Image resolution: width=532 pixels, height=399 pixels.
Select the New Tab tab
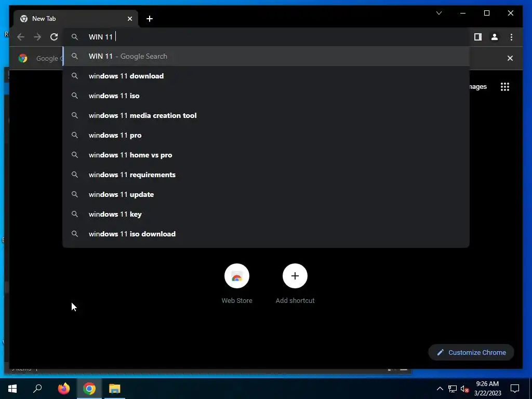(x=76, y=19)
